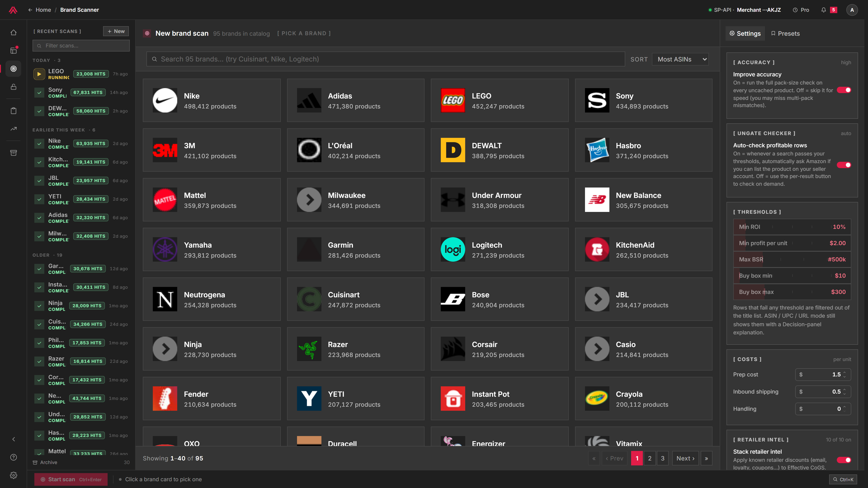Toggle the Improve accuracy switch
Viewport: 868px width, 488px height.
[x=844, y=90]
